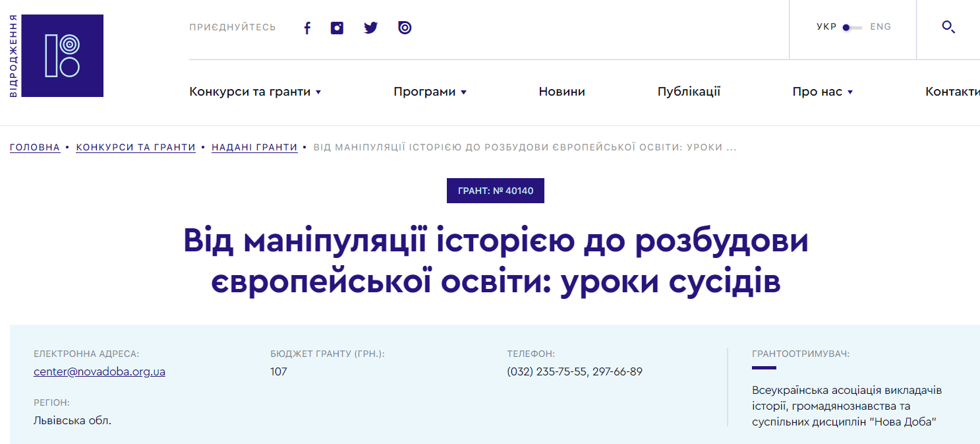Click the Twitter bird icon
980x444 pixels.
(x=370, y=27)
